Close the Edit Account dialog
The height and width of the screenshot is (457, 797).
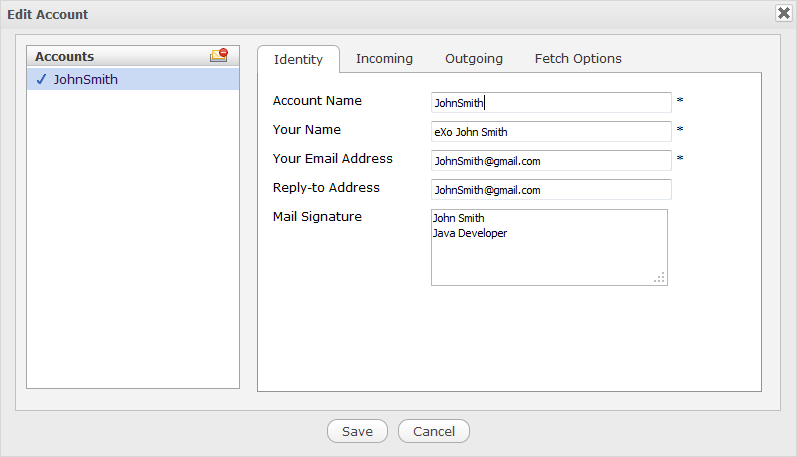pyautogui.click(x=783, y=13)
